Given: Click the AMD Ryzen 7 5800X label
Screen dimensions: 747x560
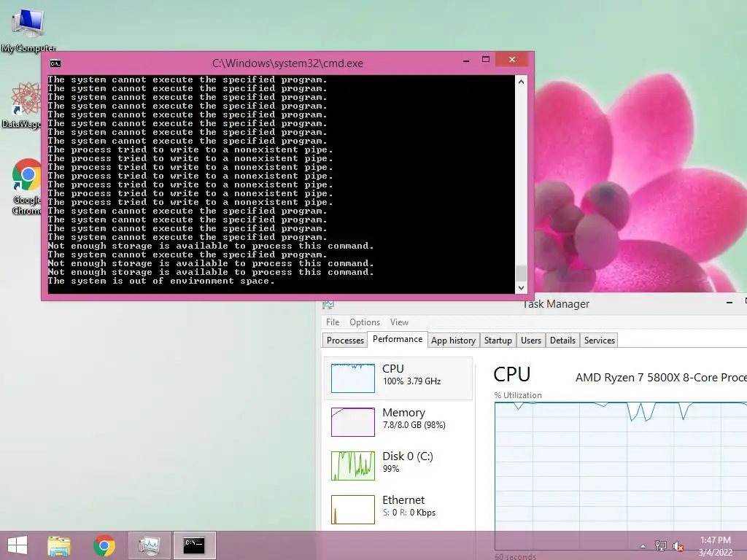Looking at the screenshot, I should [x=661, y=378].
